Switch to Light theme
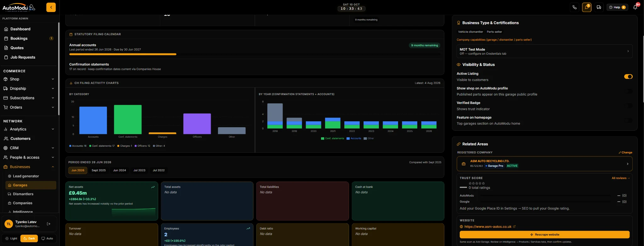 [x=11, y=238]
